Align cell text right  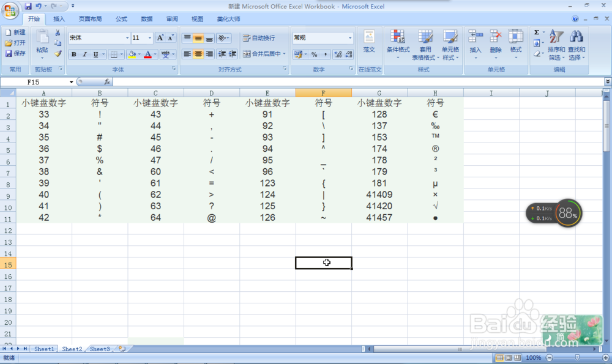pos(209,54)
